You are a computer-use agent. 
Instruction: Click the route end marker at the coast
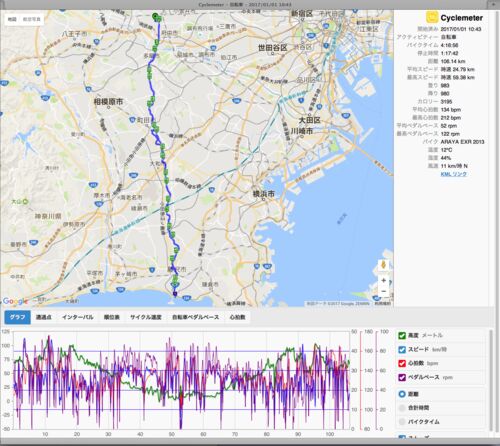point(174,294)
